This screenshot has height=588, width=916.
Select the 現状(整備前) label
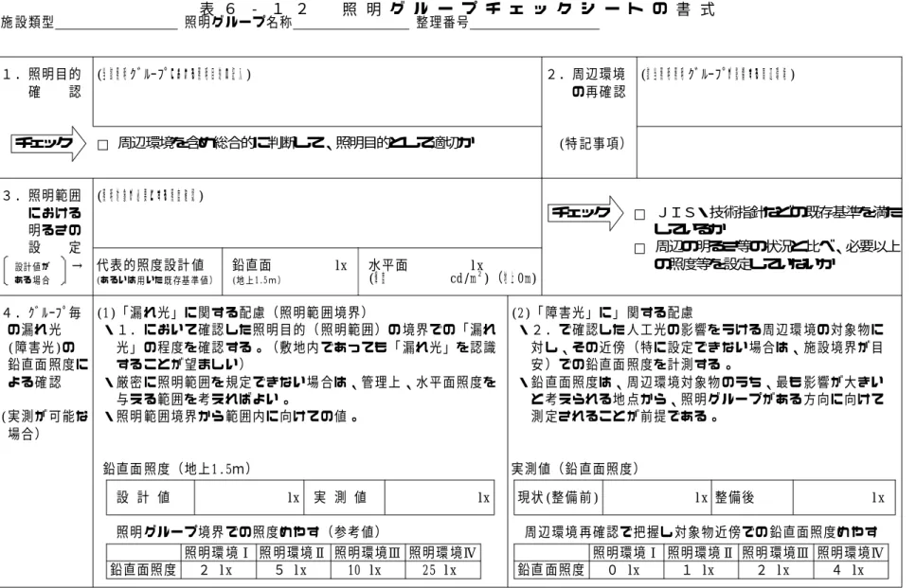558,497
